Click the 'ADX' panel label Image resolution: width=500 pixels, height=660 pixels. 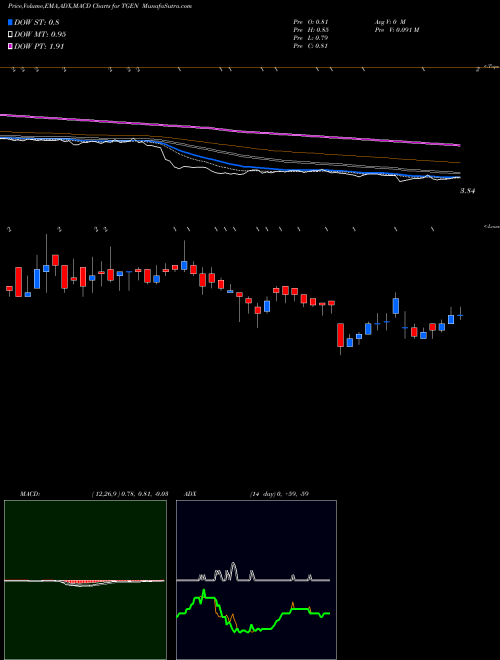pyautogui.click(x=189, y=494)
